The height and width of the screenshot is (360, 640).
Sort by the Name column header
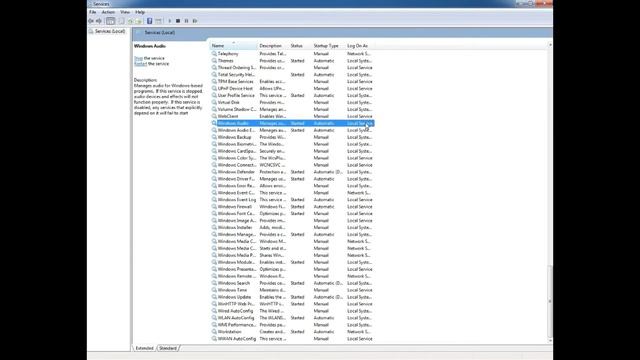[x=233, y=46]
